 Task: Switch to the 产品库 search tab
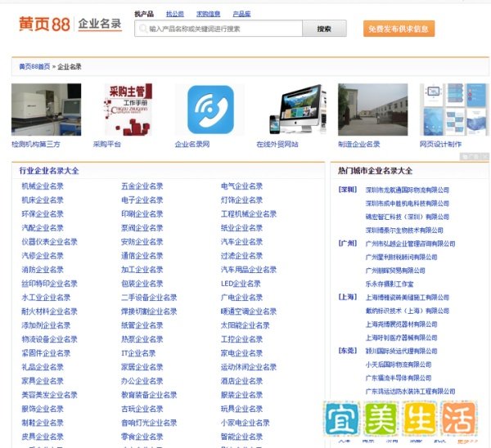(x=241, y=14)
